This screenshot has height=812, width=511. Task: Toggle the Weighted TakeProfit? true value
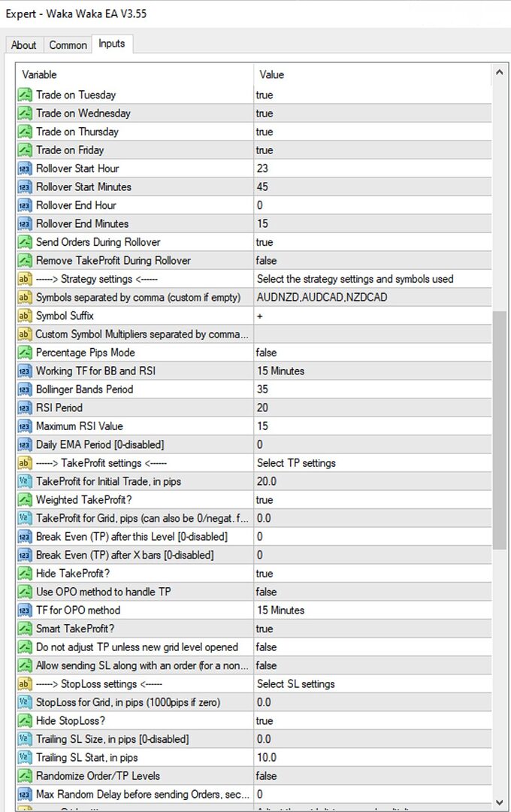pos(372,500)
